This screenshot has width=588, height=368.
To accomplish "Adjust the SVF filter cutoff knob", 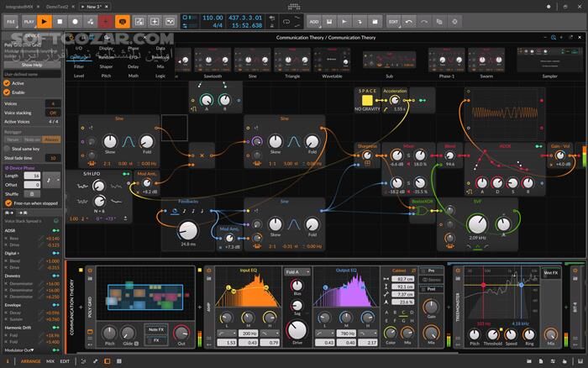I will pyautogui.click(x=477, y=224).
